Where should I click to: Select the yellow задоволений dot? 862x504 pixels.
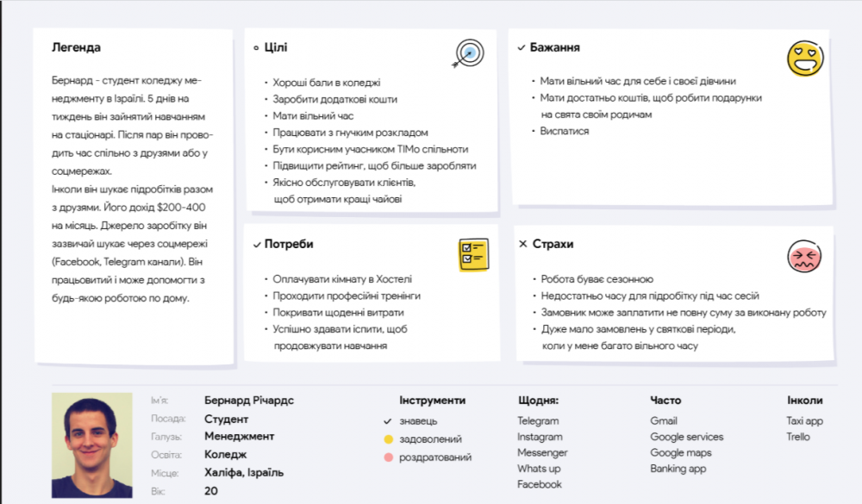tap(388, 439)
